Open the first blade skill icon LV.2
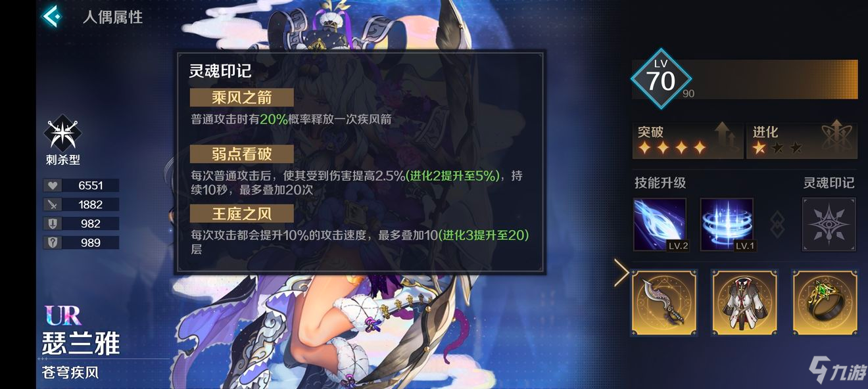868x389 pixels. pyautogui.click(x=660, y=225)
